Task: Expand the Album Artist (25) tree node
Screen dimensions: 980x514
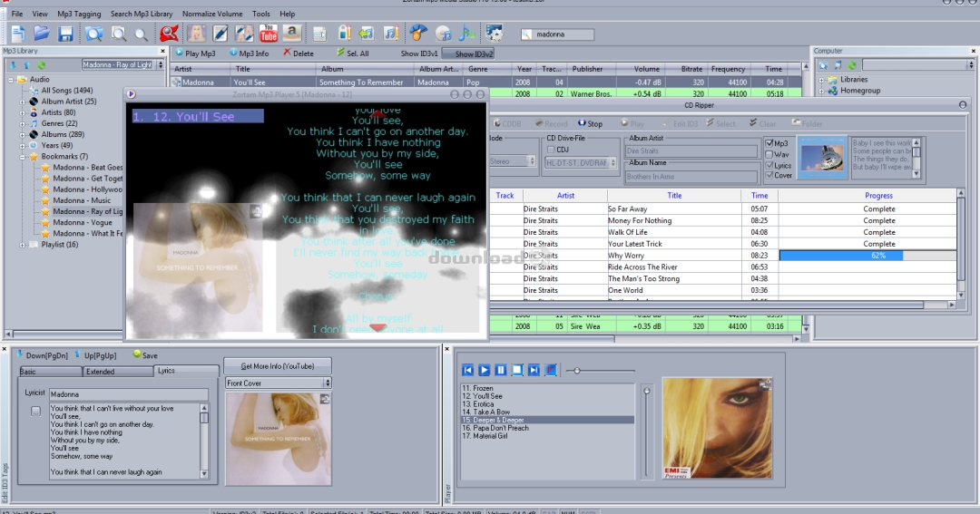Action: click(23, 102)
